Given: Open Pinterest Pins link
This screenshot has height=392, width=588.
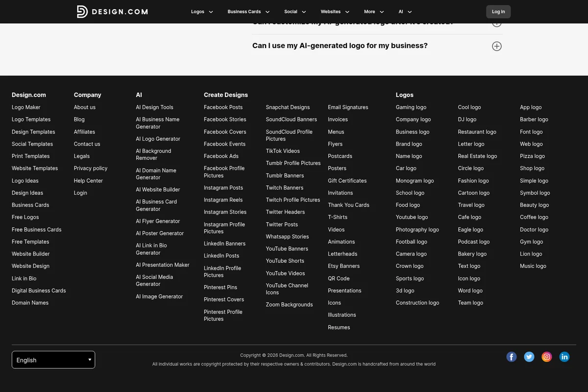Looking at the screenshot, I should tap(220, 287).
